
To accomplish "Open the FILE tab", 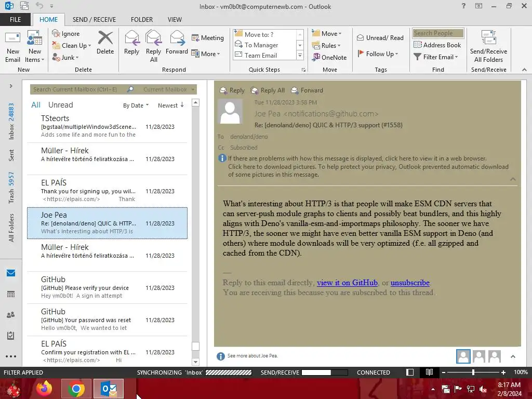I will 15,19.
